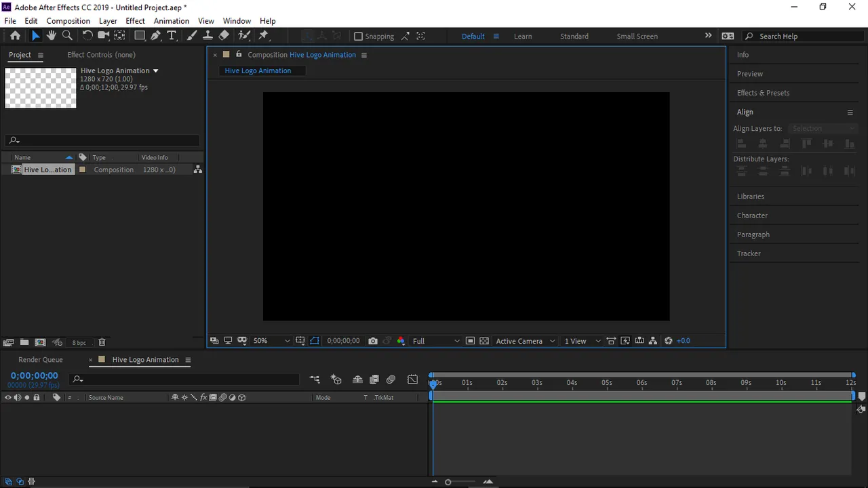Toggle Hide Shy Layers switch in timeline
Viewport: 868px width, 488px height.
[x=357, y=380]
